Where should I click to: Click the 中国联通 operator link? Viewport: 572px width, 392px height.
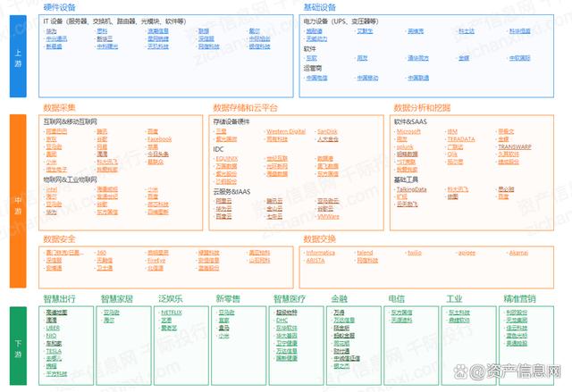pyautogui.click(x=418, y=78)
